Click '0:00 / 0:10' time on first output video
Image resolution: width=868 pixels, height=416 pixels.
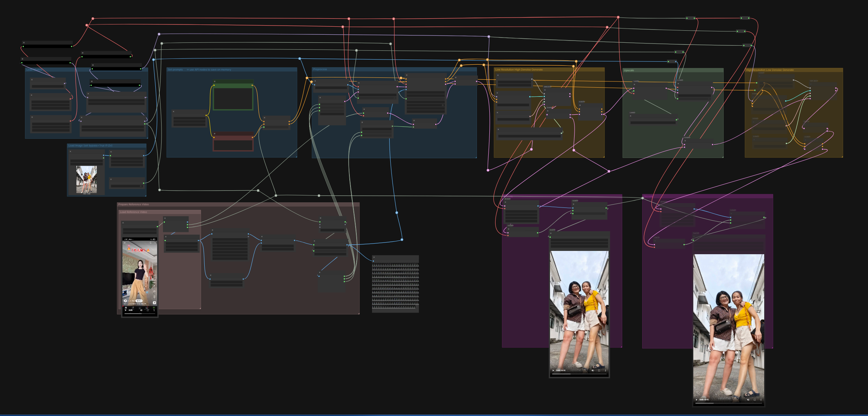click(x=561, y=370)
